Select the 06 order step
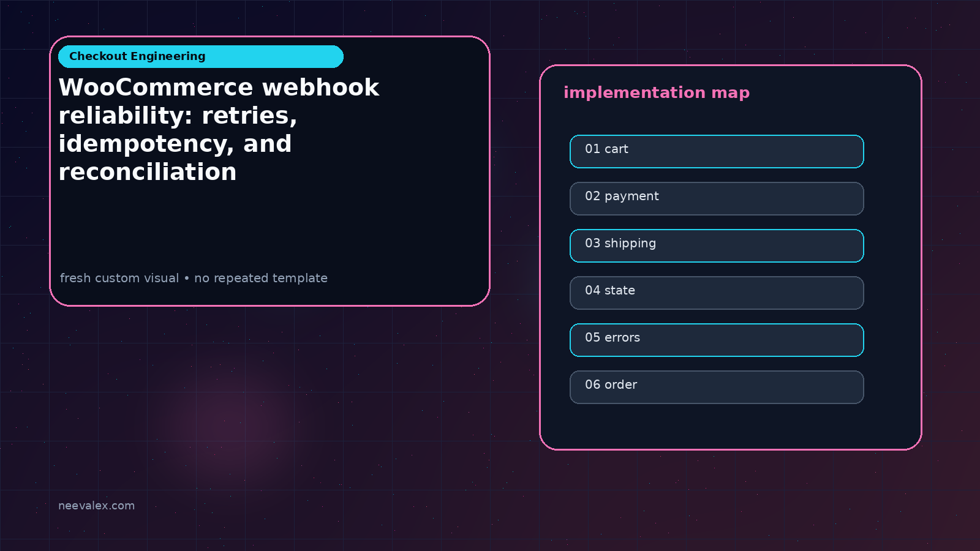The width and height of the screenshot is (980, 551). [x=717, y=387]
